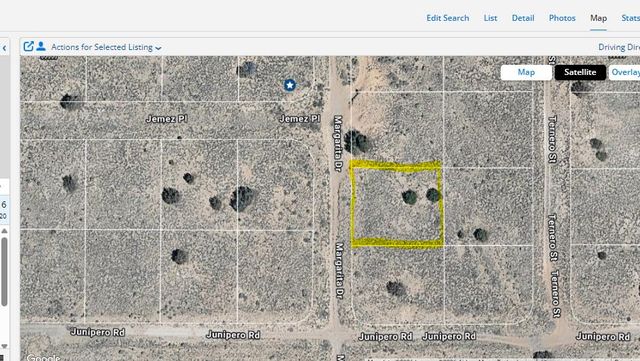The height and width of the screenshot is (361, 640).
Task: Select the Map tab
Action: tap(598, 18)
